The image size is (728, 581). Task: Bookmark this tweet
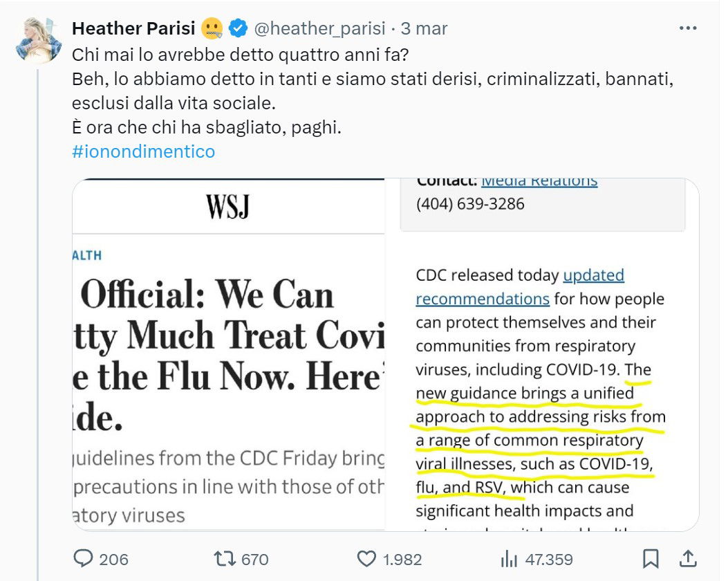(651, 558)
